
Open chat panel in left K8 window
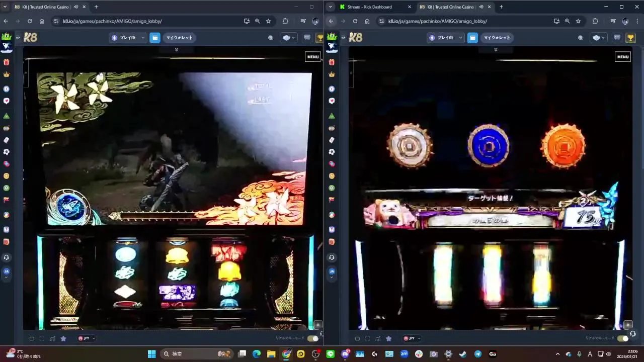coord(307,38)
